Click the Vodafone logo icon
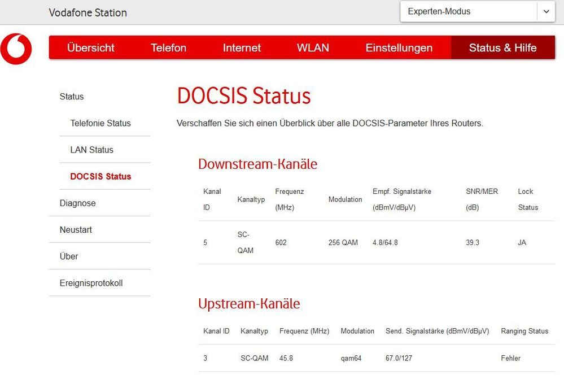Viewport: 564px width, 392px height. 16,49
